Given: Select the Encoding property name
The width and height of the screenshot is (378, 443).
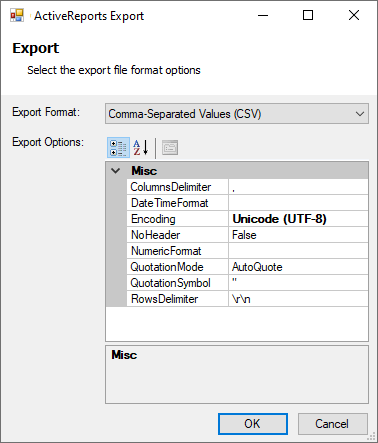Looking at the screenshot, I should [x=153, y=219].
